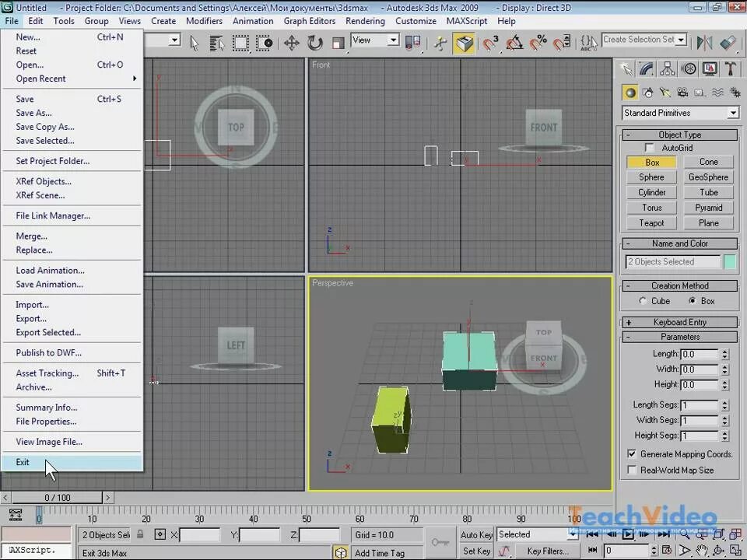The width and height of the screenshot is (747, 560).
Task: Toggle absolute/offset transform type-in mode
Action: 160,534
